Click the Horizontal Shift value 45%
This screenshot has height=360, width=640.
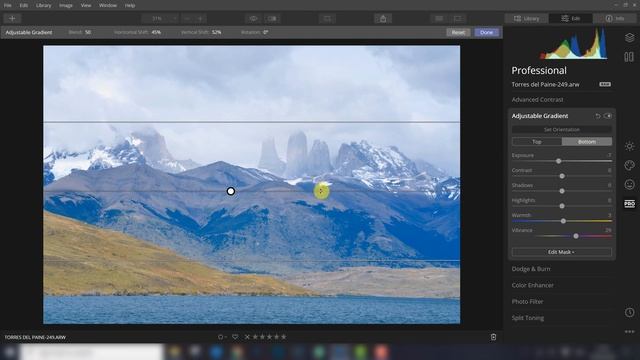point(156,32)
